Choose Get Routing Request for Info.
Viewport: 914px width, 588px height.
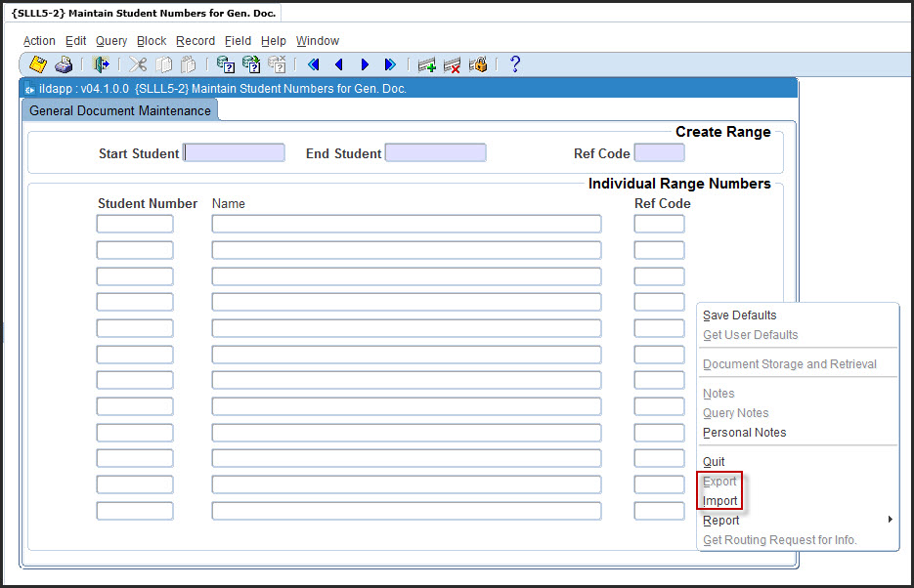(x=780, y=540)
